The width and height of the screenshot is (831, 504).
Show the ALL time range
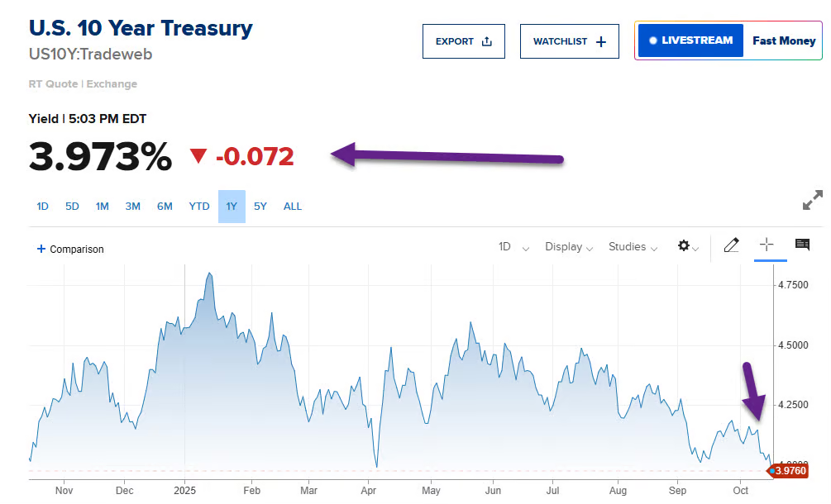tap(293, 207)
